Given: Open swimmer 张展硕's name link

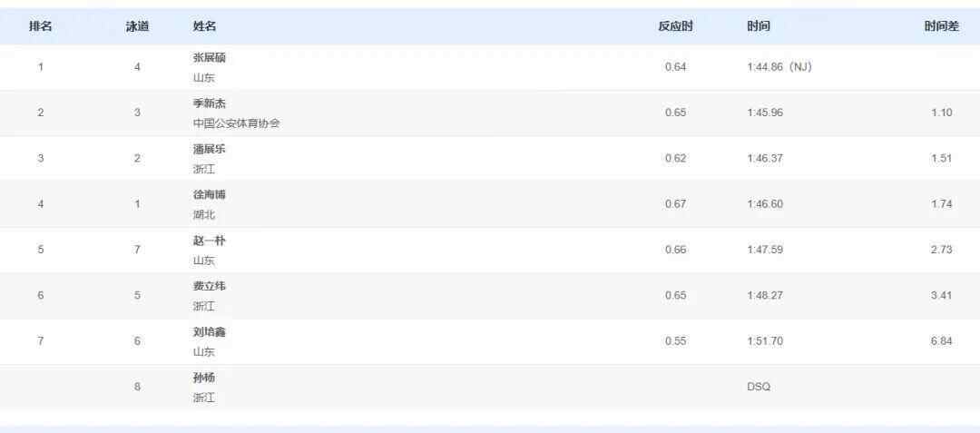Looking at the screenshot, I should 210,58.
